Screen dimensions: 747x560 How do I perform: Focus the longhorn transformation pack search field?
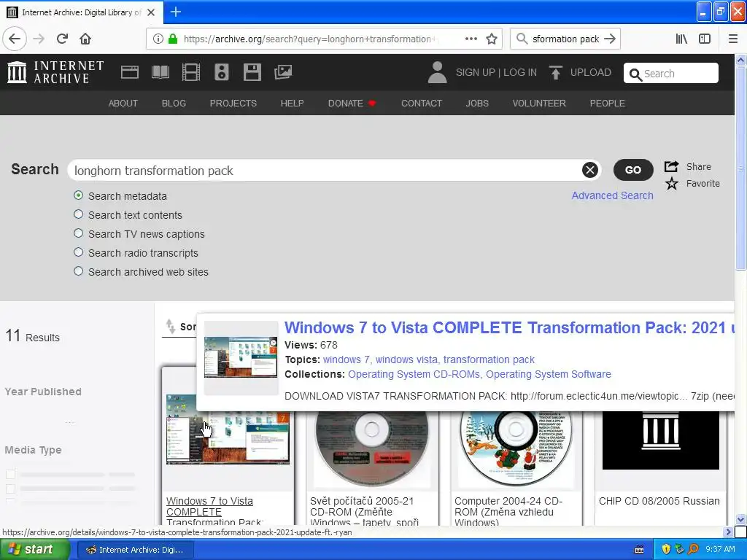(326, 171)
